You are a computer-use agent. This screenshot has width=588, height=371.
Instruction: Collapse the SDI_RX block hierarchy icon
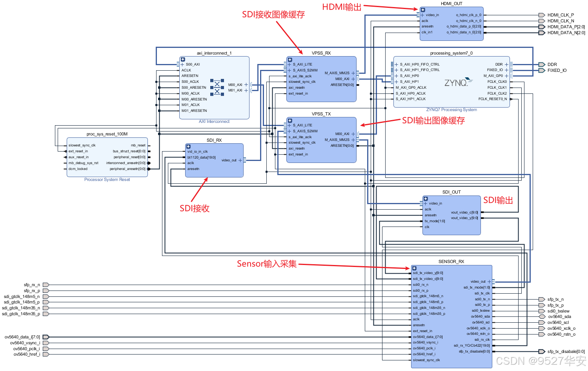(188, 146)
